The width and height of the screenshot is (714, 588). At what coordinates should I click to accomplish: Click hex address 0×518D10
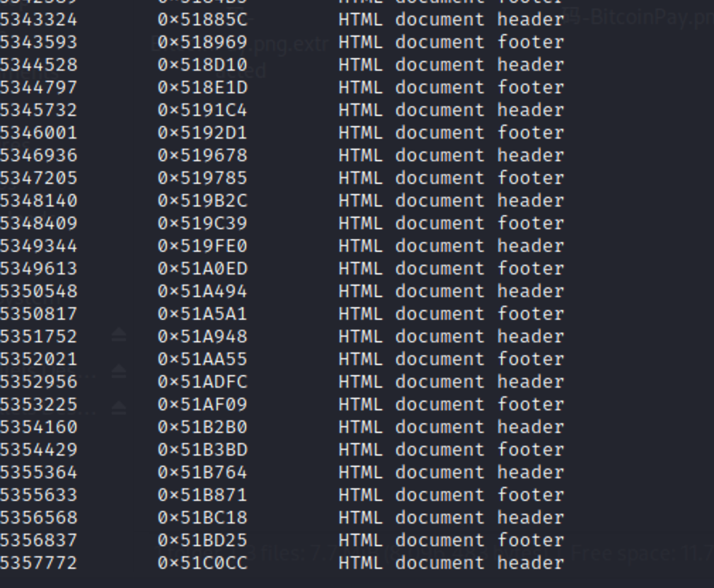(x=202, y=64)
